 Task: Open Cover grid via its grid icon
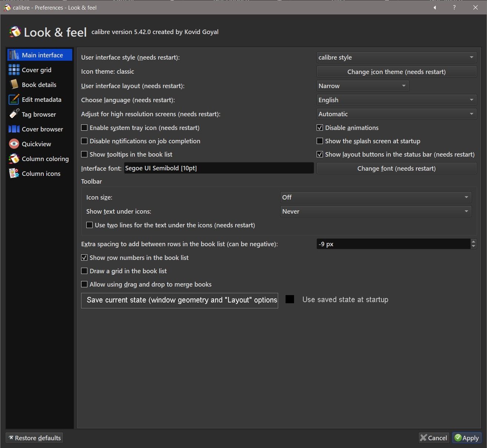[14, 70]
